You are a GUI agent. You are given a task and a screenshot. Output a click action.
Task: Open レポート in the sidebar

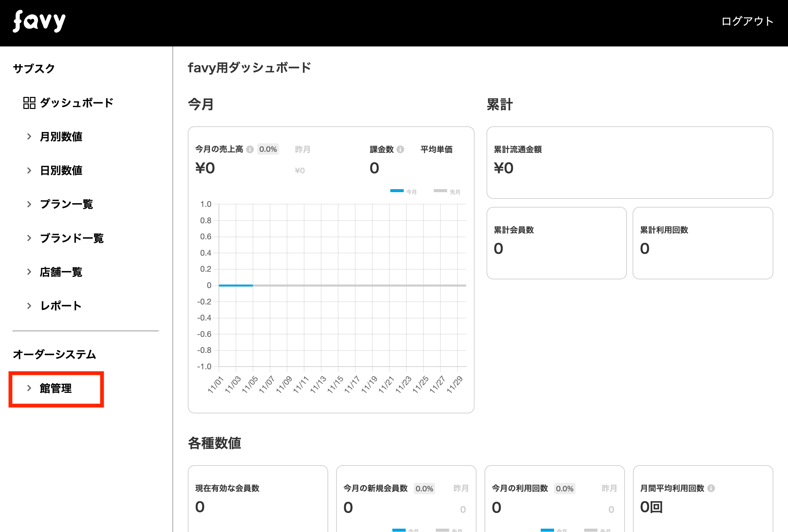point(61,306)
